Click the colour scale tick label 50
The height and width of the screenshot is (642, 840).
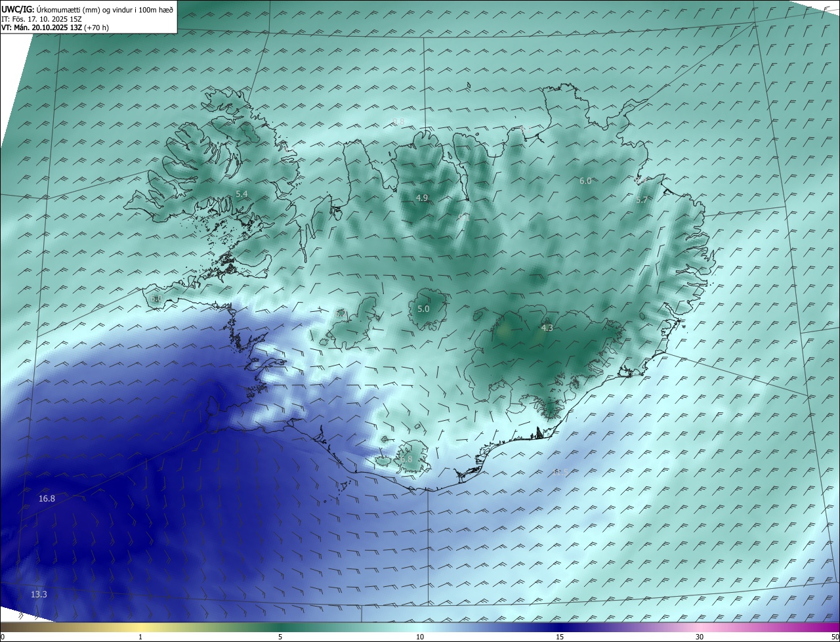[x=835, y=637]
